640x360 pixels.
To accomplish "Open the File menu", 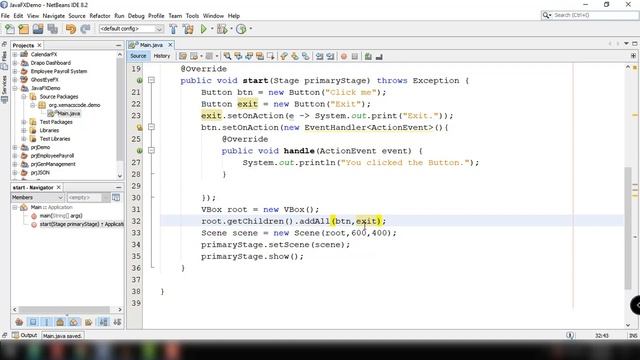I will [x=5, y=16].
